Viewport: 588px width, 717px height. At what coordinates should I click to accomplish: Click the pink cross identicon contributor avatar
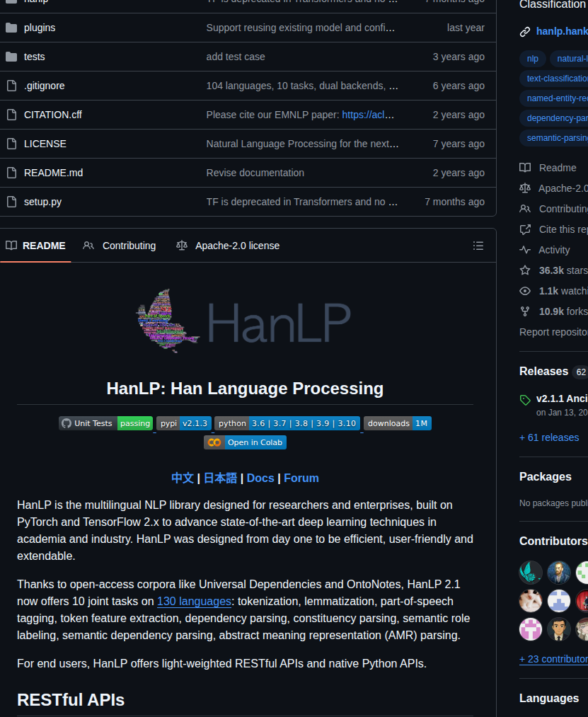(531, 629)
